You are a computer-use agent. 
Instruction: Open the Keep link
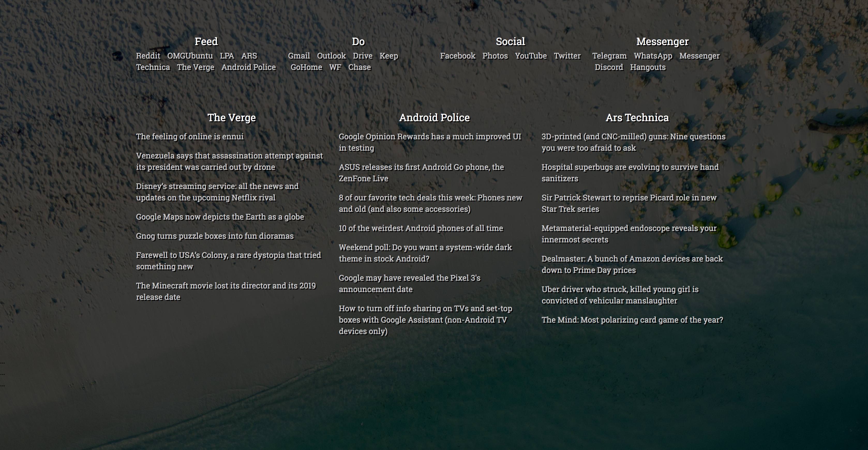coord(388,56)
